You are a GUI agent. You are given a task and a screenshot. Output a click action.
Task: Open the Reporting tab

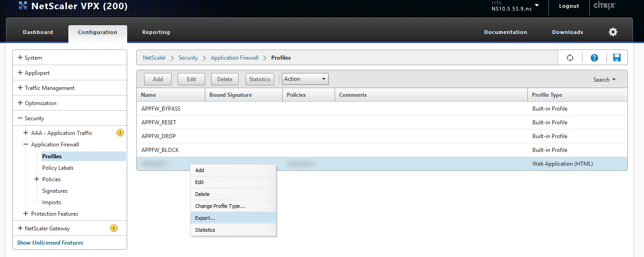pos(156,32)
